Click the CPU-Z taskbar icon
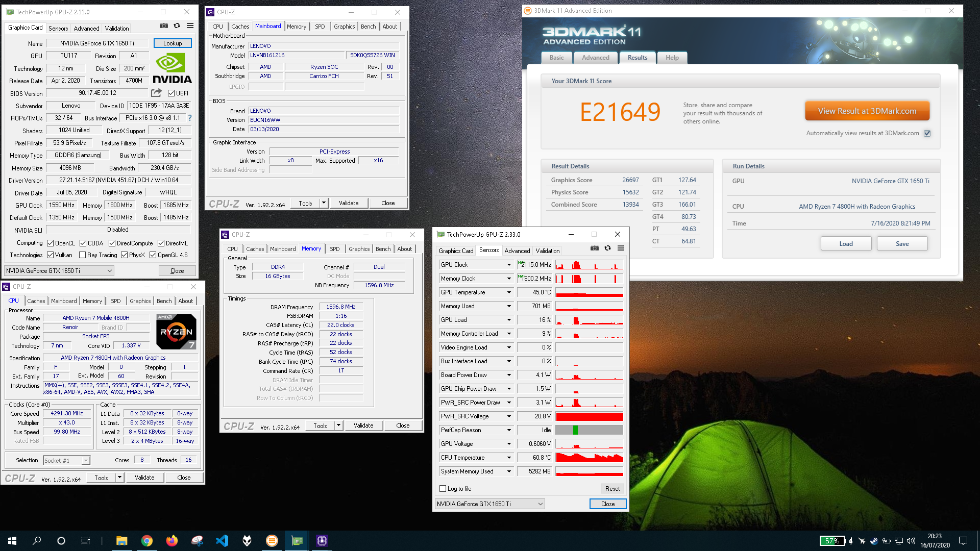The image size is (980, 551). click(322, 541)
